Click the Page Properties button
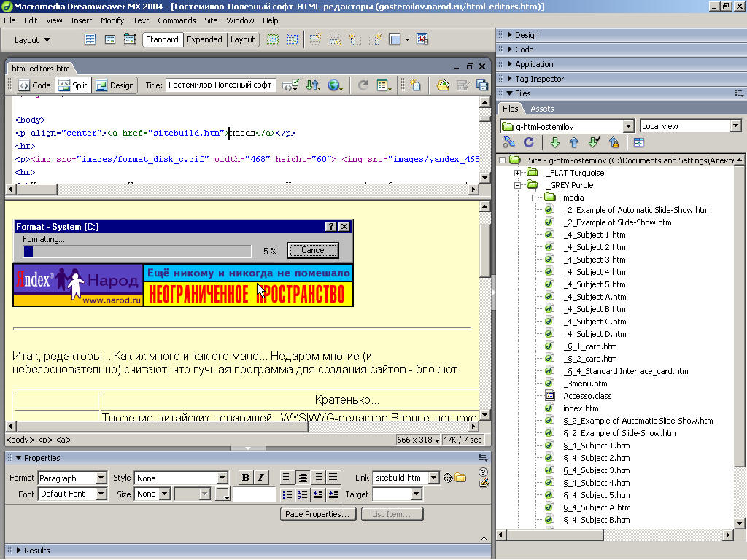Image resolution: width=747 pixels, height=560 pixels. point(318,514)
